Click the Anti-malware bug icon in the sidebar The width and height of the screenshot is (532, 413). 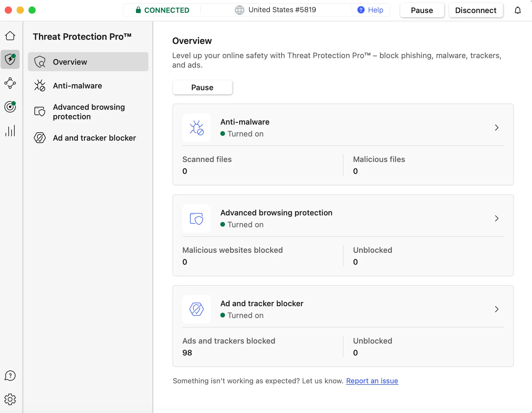pos(40,85)
